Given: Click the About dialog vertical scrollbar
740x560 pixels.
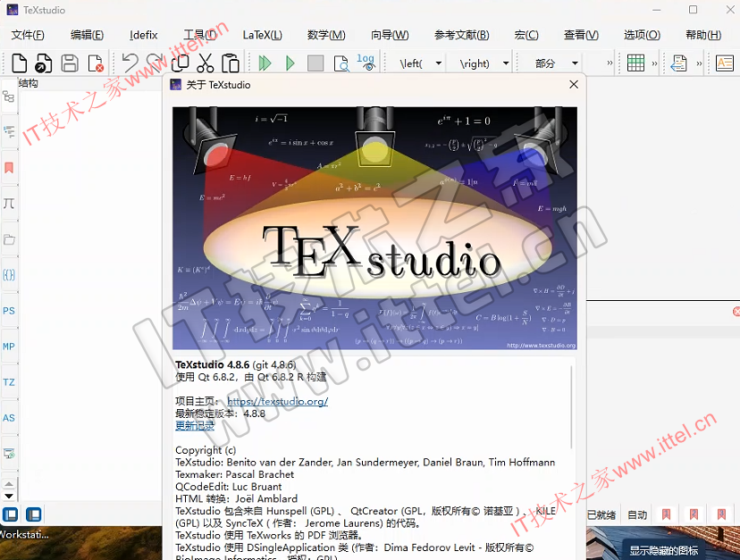Looking at the screenshot, I should point(571,407).
